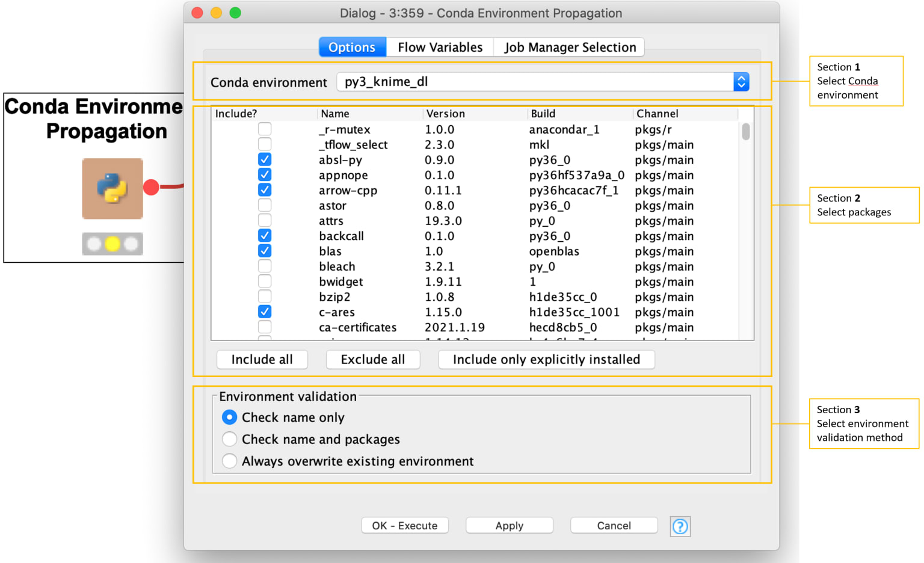This screenshot has height=563, width=924.
Task: Click the Cancel button
Action: (x=614, y=526)
